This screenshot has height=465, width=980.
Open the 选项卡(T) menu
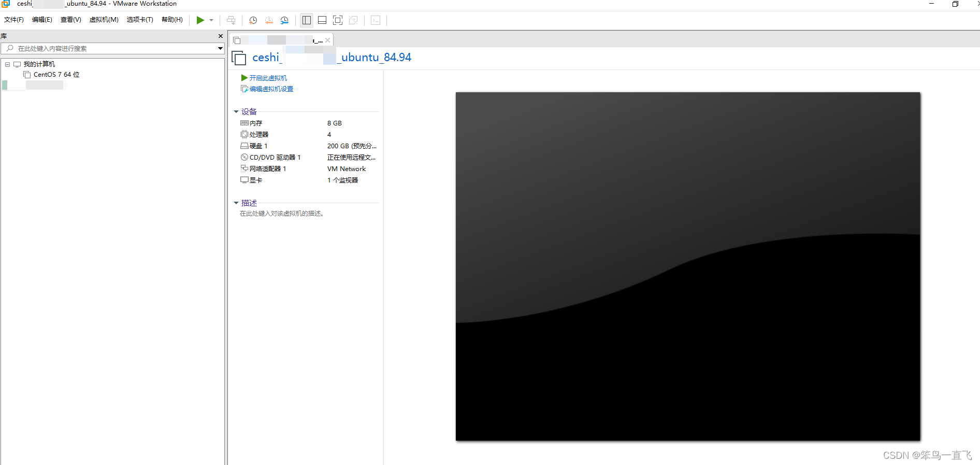tap(140, 20)
